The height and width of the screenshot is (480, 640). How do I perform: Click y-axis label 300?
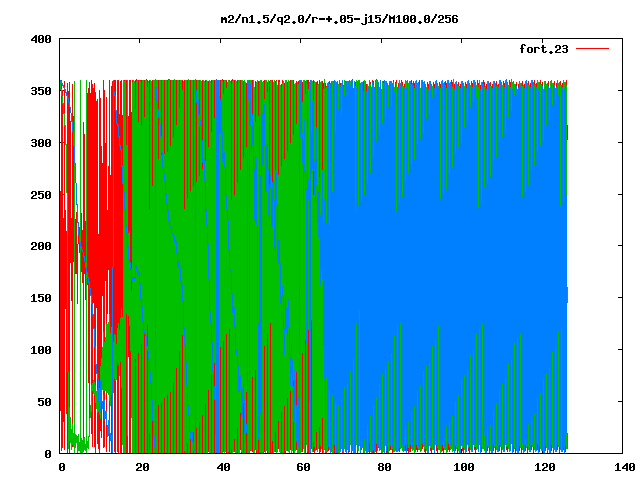click(41, 143)
